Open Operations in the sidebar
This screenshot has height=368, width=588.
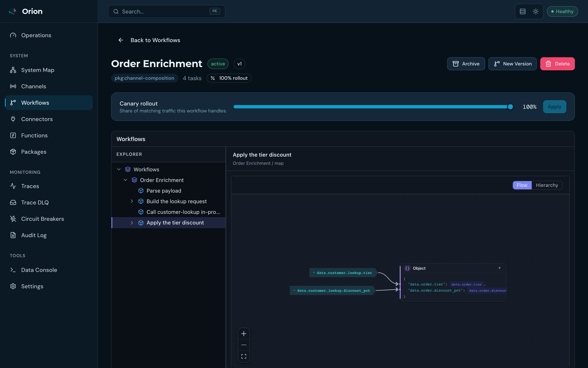[49, 35]
